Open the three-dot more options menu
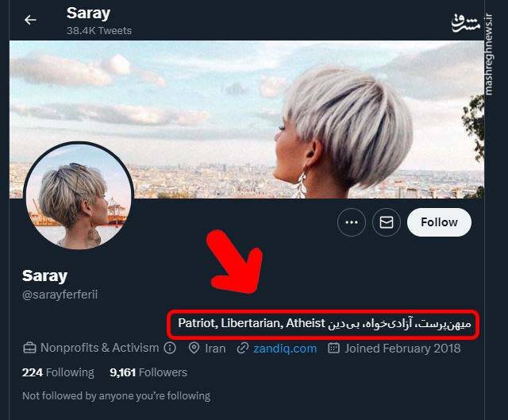This screenshot has width=508, height=420. [x=352, y=222]
